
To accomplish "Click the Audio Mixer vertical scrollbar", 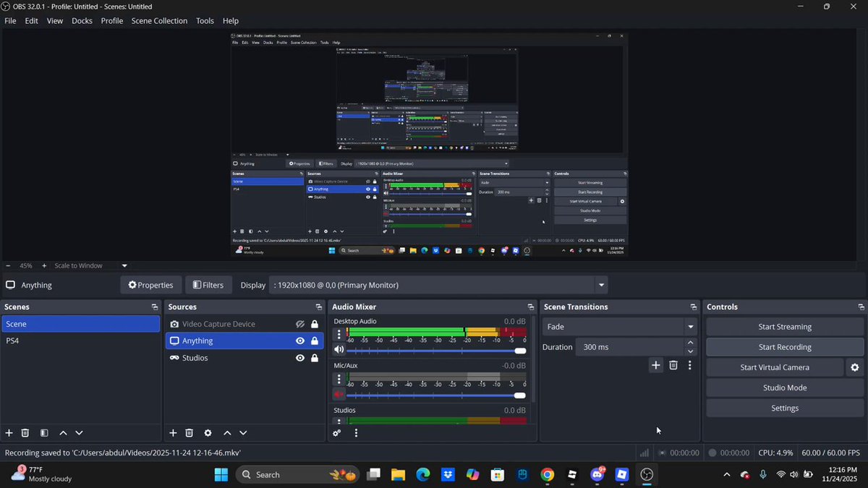I will pos(534,358).
